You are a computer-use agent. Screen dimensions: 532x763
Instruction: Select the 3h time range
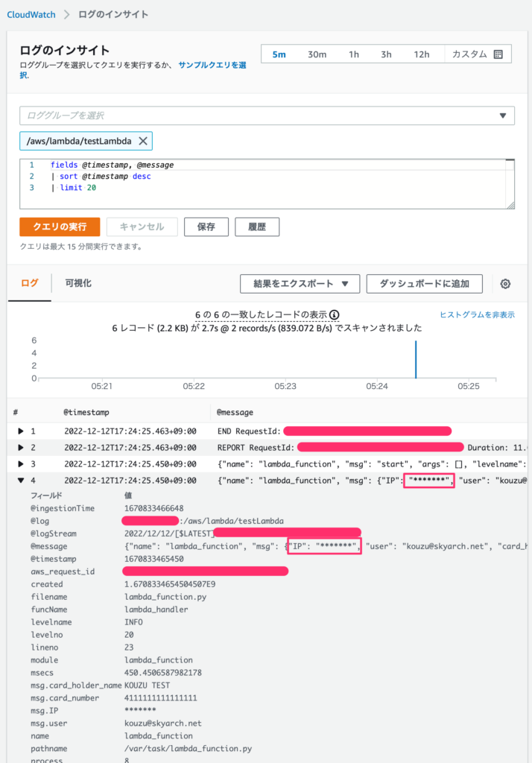click(x=386, y=54)
